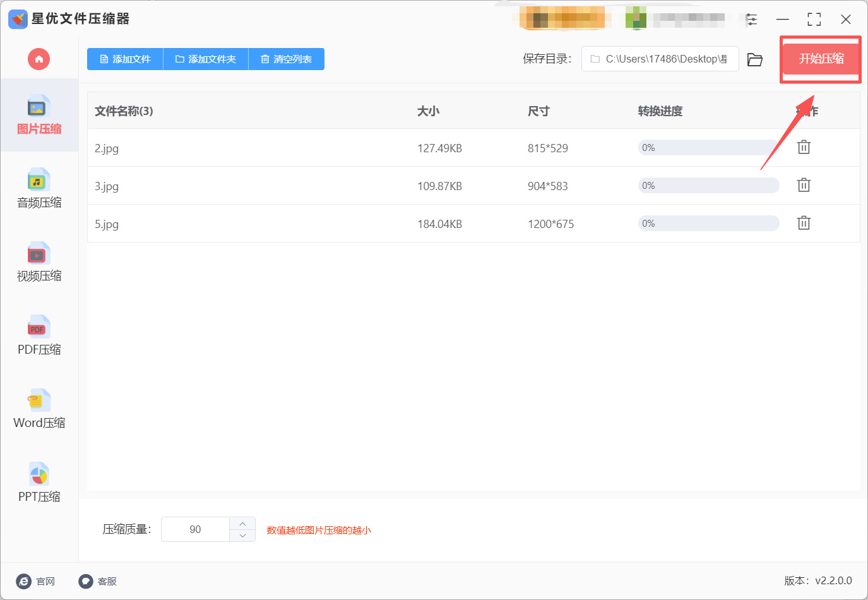The height and width of the screenshot is (600, 868).
Task: Click dimension 904*583
Action: click(x=547, y=186)
